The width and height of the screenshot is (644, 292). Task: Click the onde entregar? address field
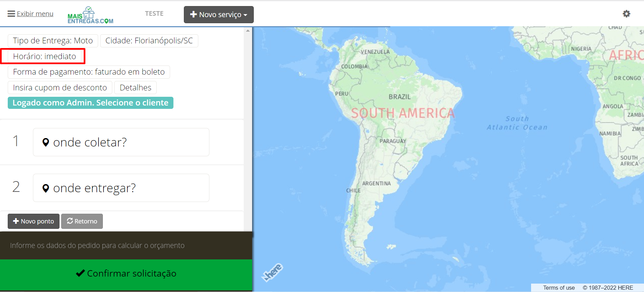click(121, 188)
